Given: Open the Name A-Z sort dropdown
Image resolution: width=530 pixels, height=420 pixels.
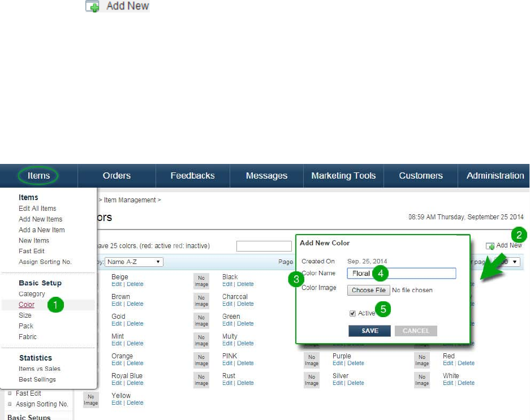Looking at the screenshot, I should tap(134, 262).
